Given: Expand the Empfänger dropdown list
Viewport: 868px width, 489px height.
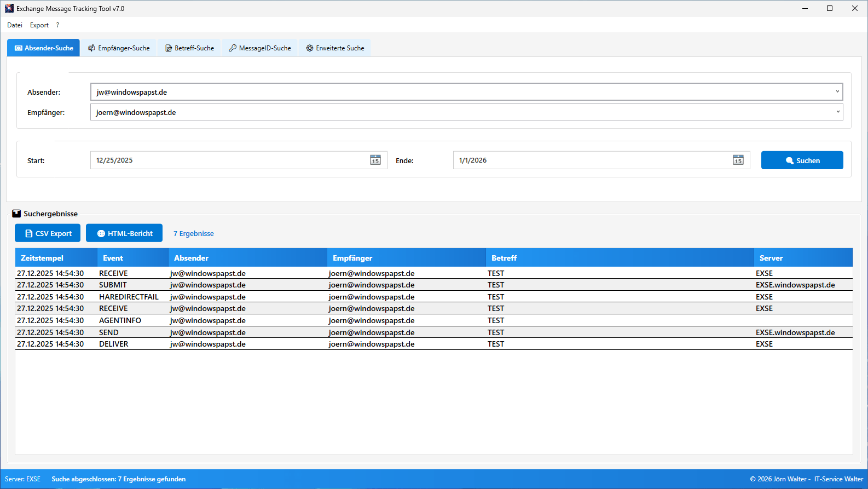Looking at the screenshot, I should (837, 112).
